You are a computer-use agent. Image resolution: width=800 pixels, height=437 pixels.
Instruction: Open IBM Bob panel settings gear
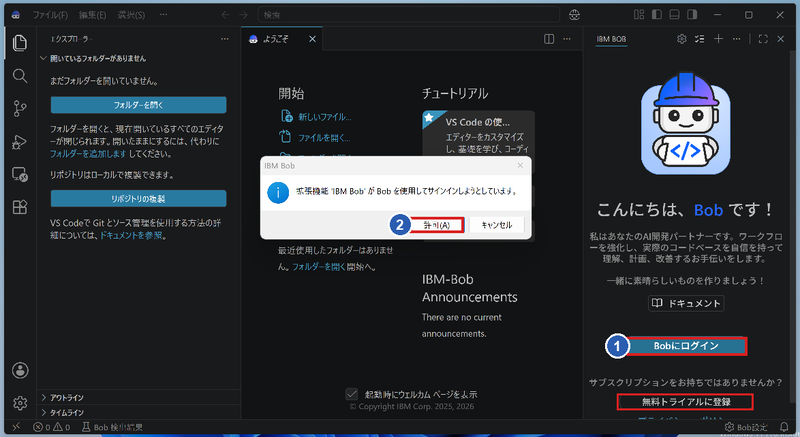(x=682, y=39)
